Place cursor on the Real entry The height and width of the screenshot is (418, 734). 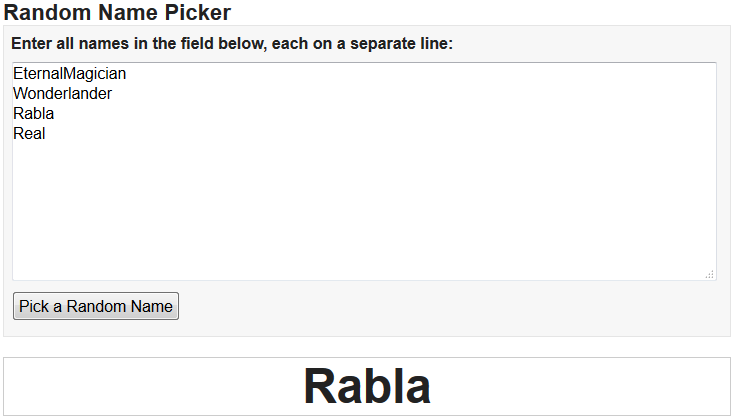29,134
